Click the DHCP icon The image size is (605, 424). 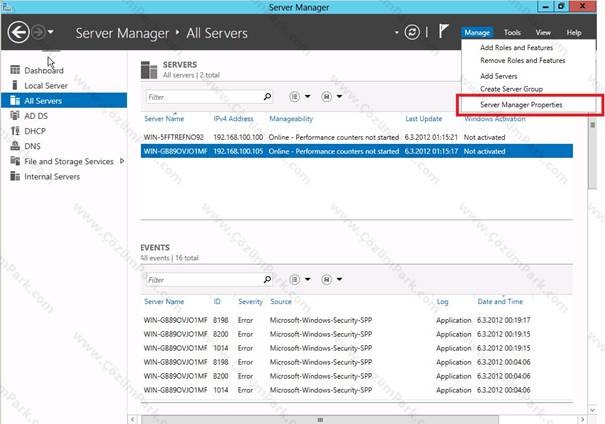pos(15,130)
